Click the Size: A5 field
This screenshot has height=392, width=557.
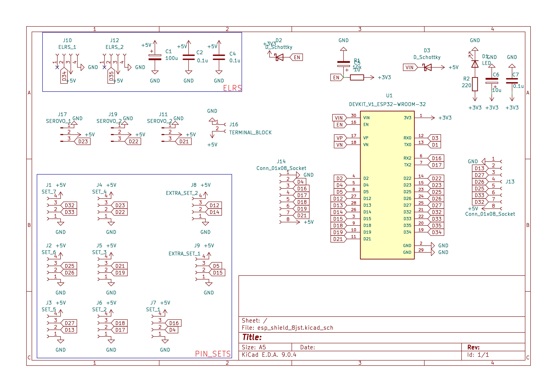254,347
